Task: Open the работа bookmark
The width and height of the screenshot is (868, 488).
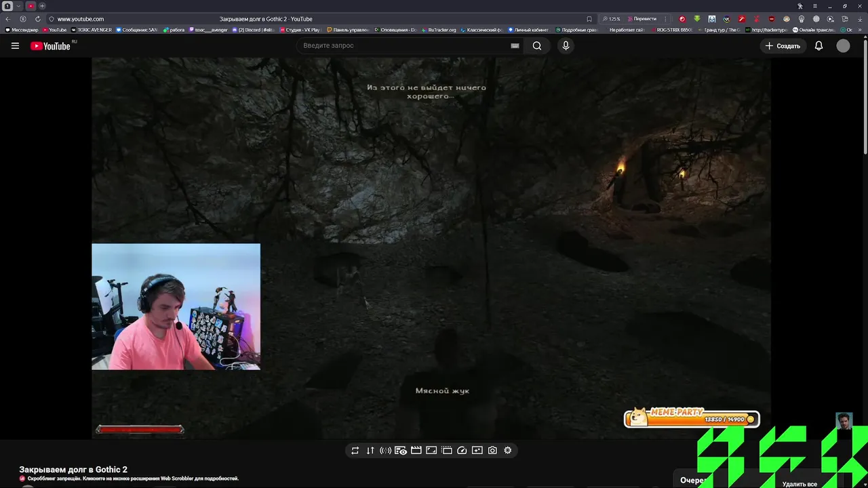Action: (x=174, y=30)
